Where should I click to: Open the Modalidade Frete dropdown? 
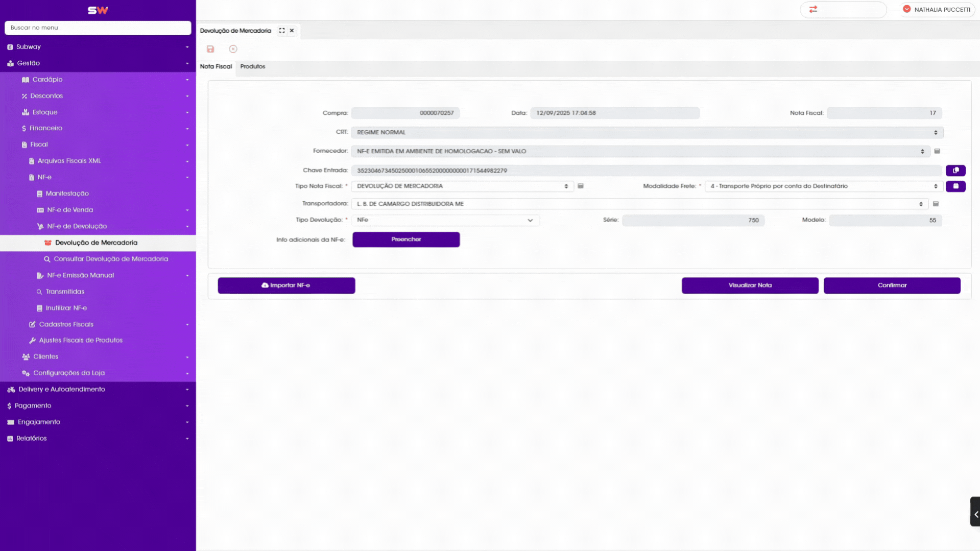824,186
